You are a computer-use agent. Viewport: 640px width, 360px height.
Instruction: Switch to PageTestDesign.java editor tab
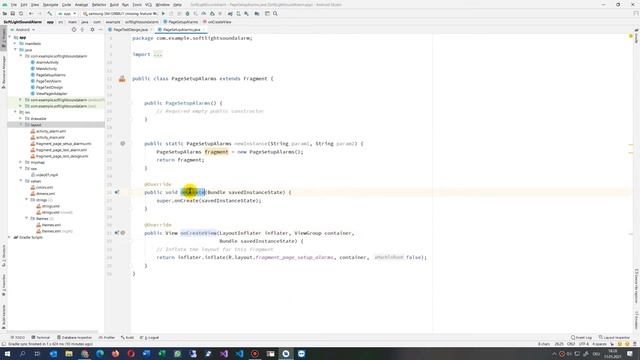(130, 30)
